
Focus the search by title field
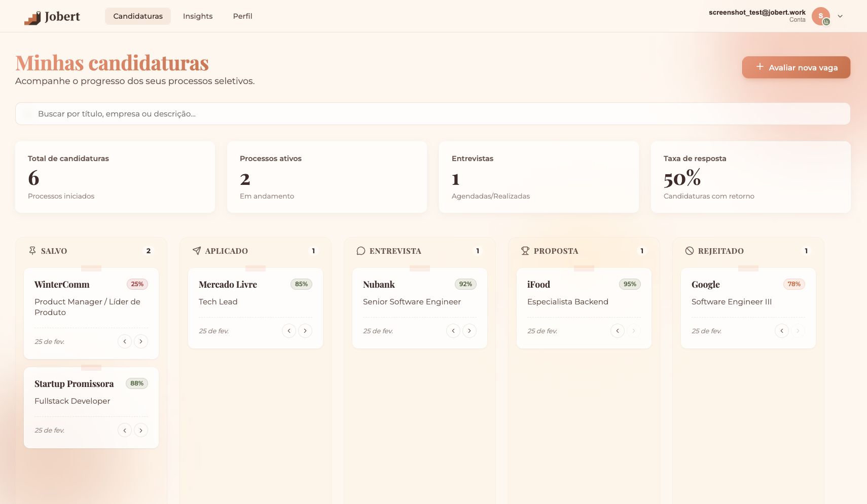click(432, 114)
